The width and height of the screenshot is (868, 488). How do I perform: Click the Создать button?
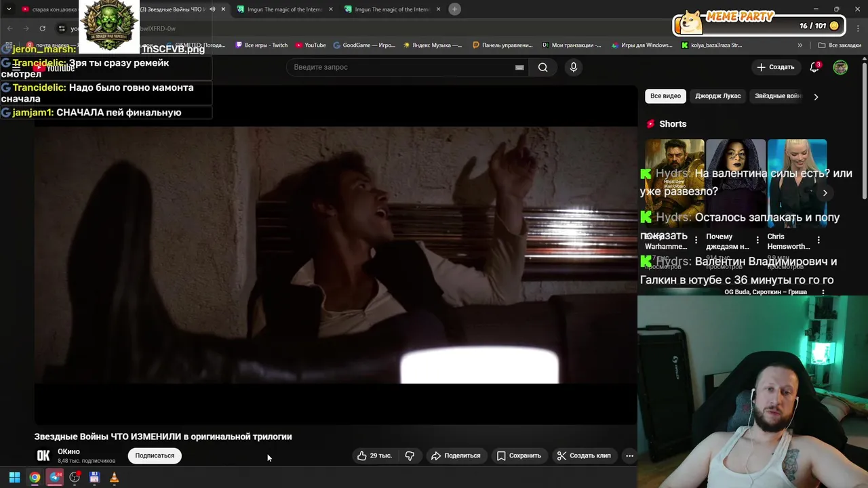(776, 67)
